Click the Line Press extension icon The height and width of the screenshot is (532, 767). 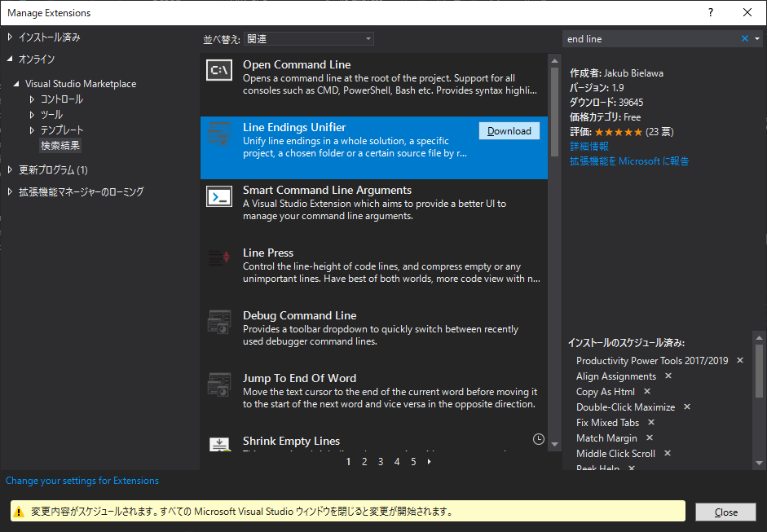218,259
